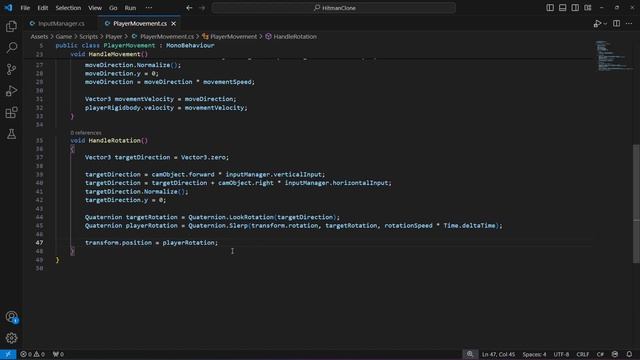
Task: Click the ports indicator in the status bar
Action: pos(58,354)
